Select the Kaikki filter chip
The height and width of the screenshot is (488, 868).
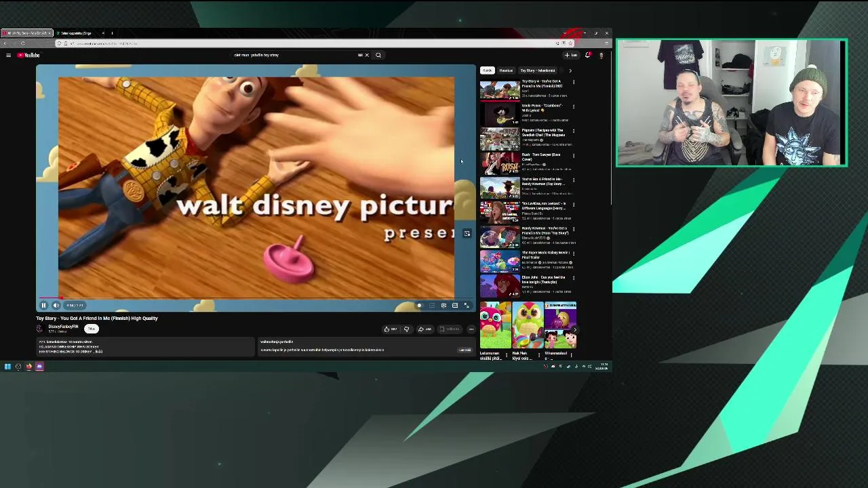487,70
